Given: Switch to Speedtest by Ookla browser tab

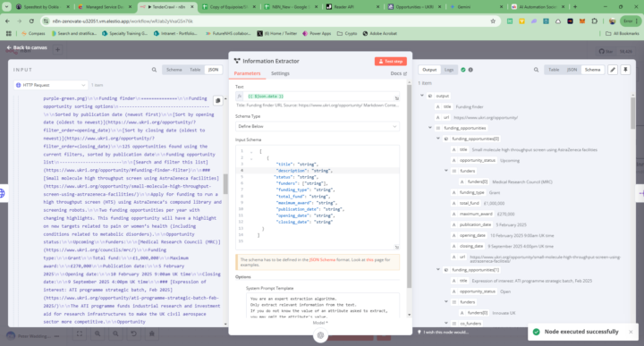Looking at the screenshot, I should [43, 6].
